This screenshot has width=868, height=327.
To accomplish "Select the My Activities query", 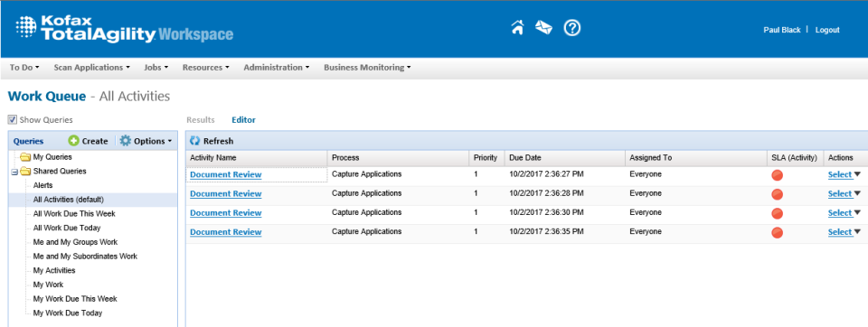I will [x=54, y=271].
